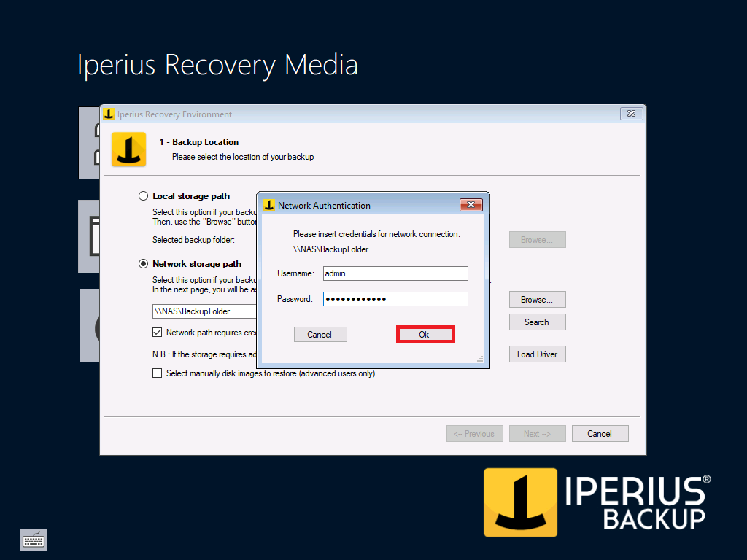Click the '1 - Backup Location' heading

[198, 142]
